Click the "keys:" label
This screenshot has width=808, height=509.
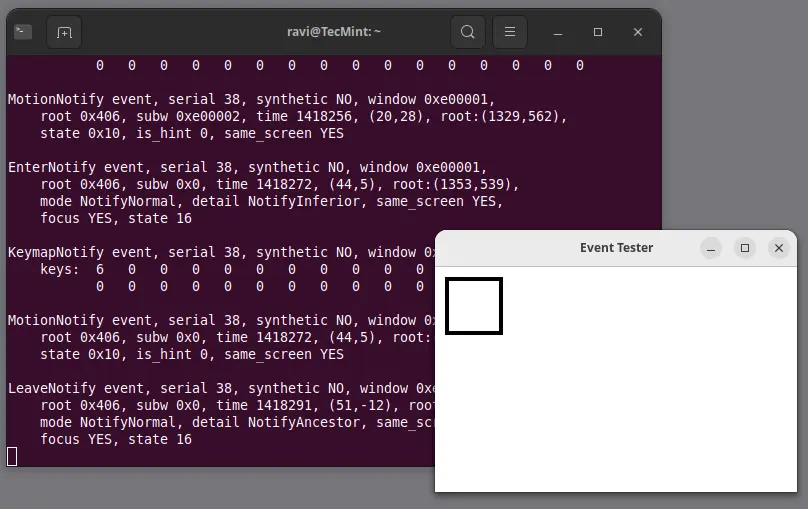(x=60, y=269)
